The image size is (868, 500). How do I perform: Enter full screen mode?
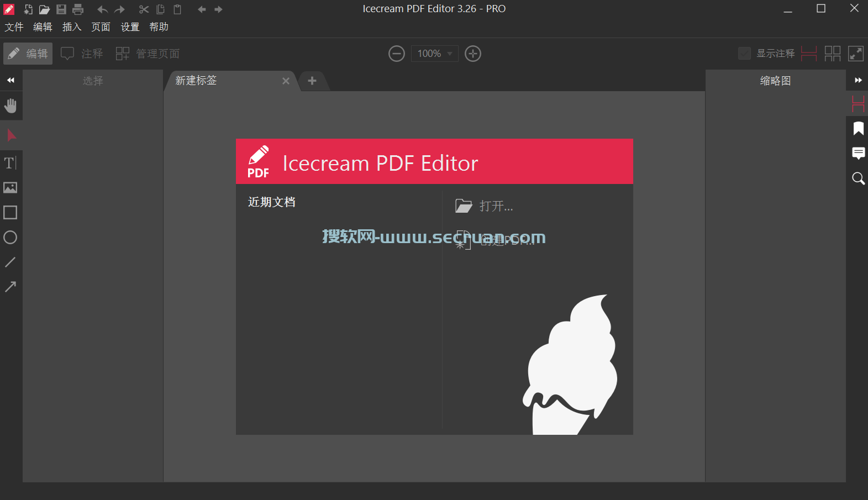point(856,54)
